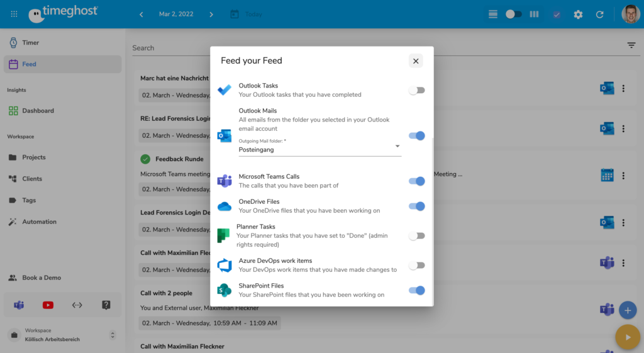Image resolution: width=644 pixels, height=353 pixels.
Task: Close the Feed your Feed dialog
Action: coord(415,61)
